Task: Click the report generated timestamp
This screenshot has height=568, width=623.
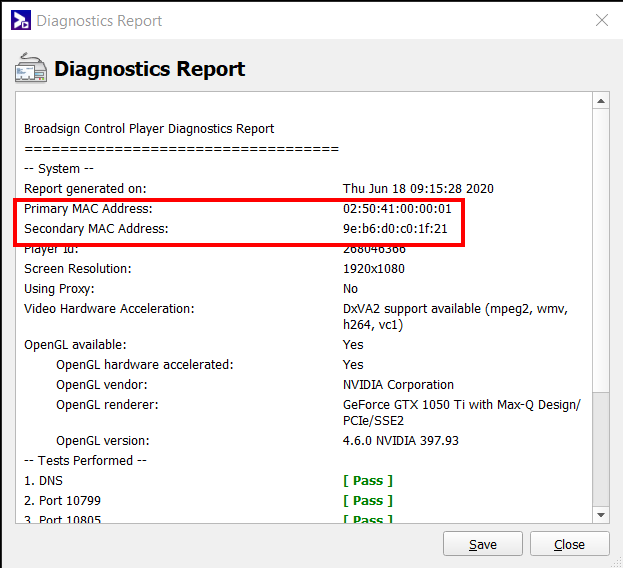Action: point(418,188)
